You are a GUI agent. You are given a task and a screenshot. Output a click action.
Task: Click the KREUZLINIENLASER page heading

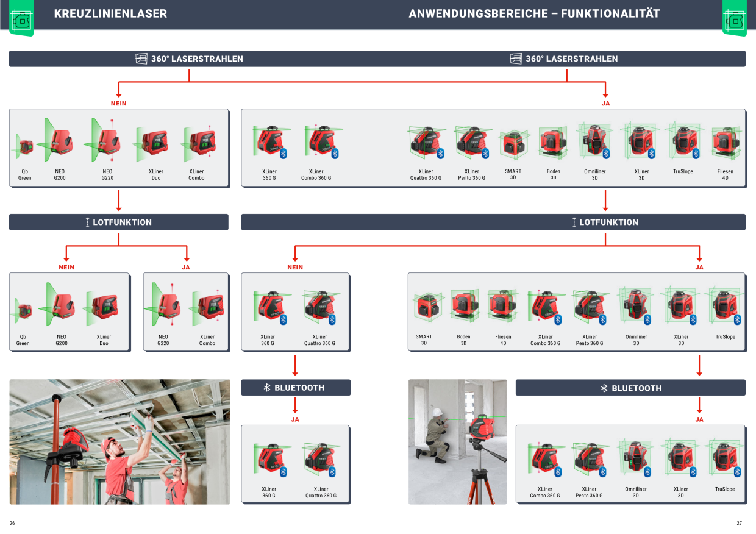(x=110, y=13)
